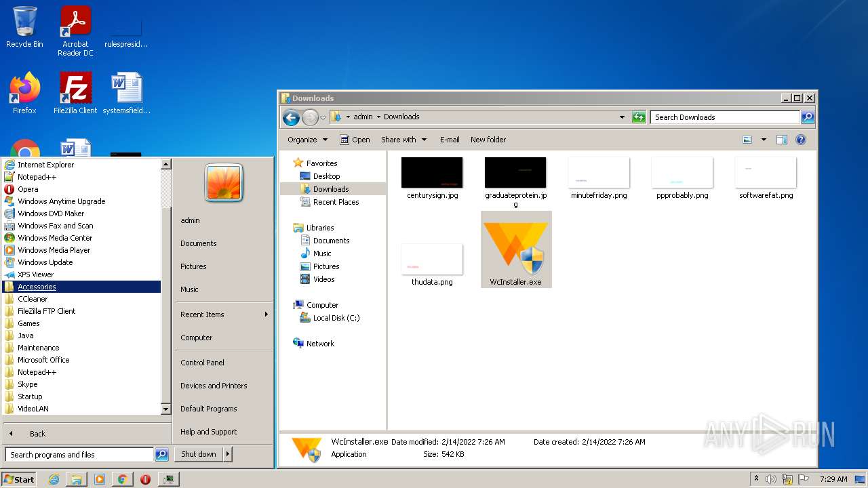Open Chrome from the taskbar

click(x=122, y=479)
